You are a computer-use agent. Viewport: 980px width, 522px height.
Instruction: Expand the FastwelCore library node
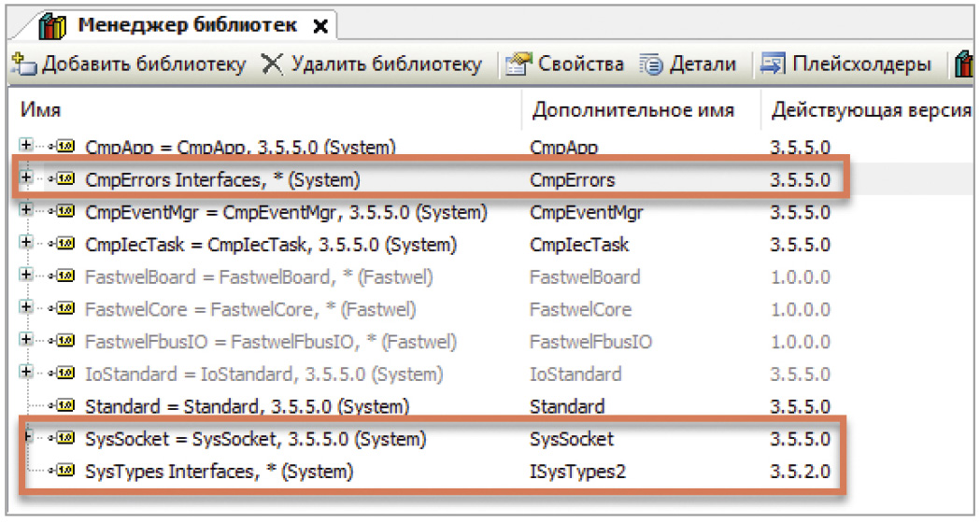tap(25, 307)
